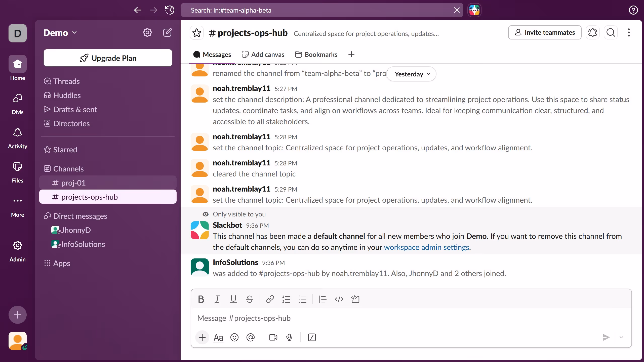Hide formatting with the Aa button
Viewport: 644px width, 362px height.
[218, 337]
